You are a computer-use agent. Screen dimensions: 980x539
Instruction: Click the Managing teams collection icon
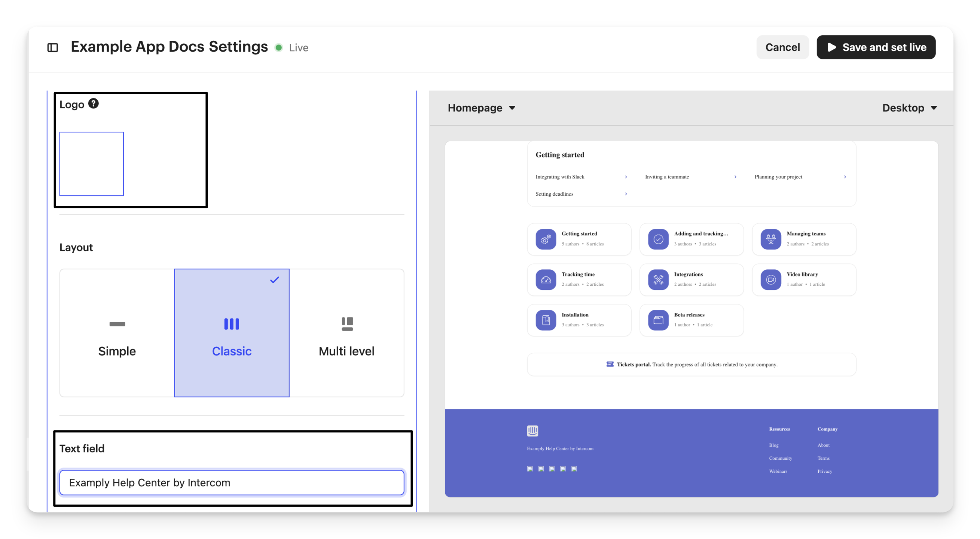(x=771, y=239)
